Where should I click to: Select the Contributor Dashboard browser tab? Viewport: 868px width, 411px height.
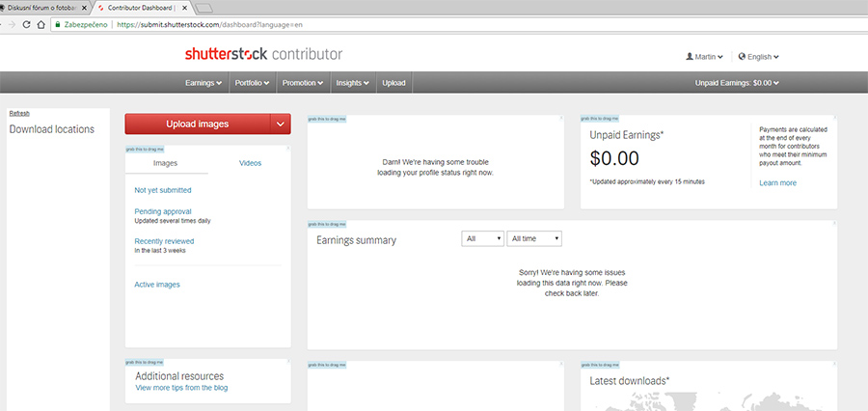tap(144, 9)
